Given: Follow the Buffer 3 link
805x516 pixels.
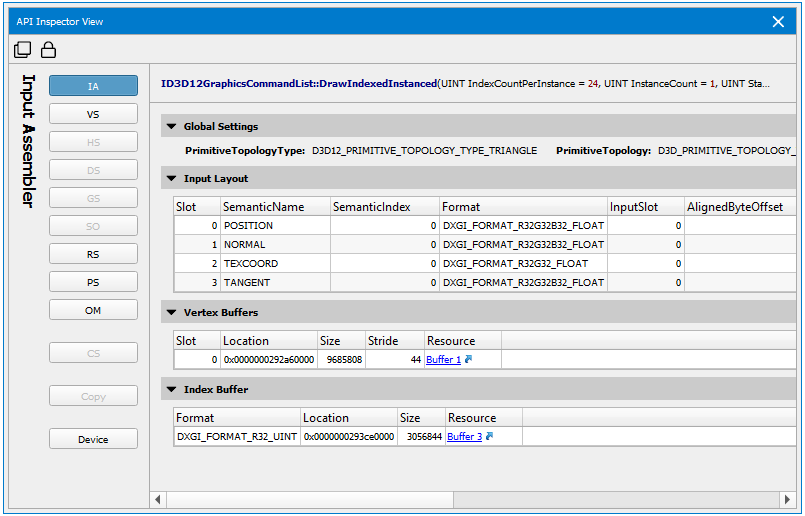Looking at the screenshot, I should [x=464, y=436].
